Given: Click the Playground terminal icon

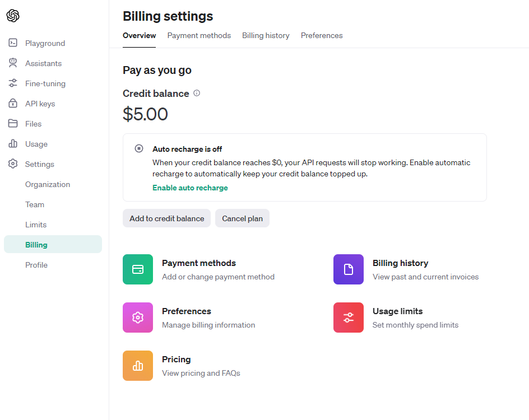Looking at the screenshot, I should (x=13, y=43).
